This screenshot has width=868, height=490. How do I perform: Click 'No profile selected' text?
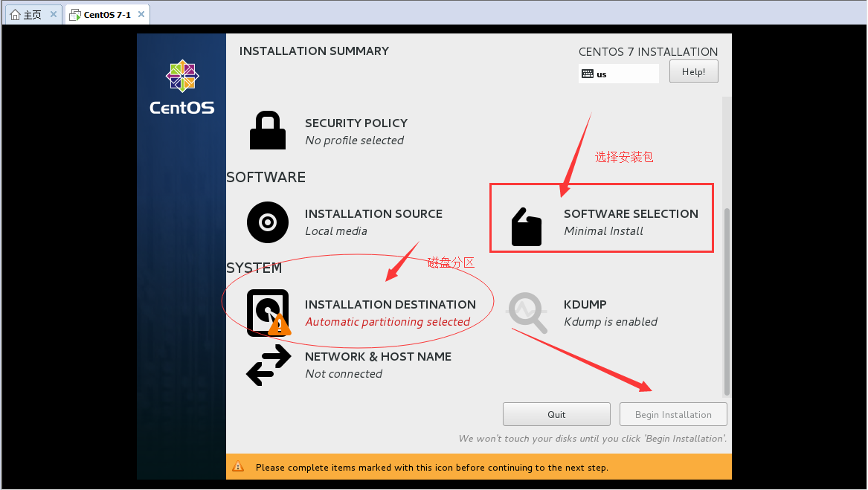click(354, 141)
